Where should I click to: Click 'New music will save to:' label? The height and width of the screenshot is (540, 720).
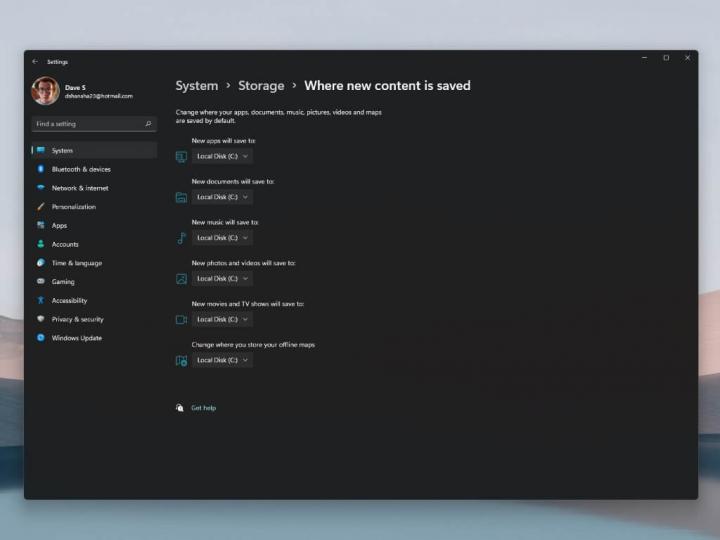(225, 222)
